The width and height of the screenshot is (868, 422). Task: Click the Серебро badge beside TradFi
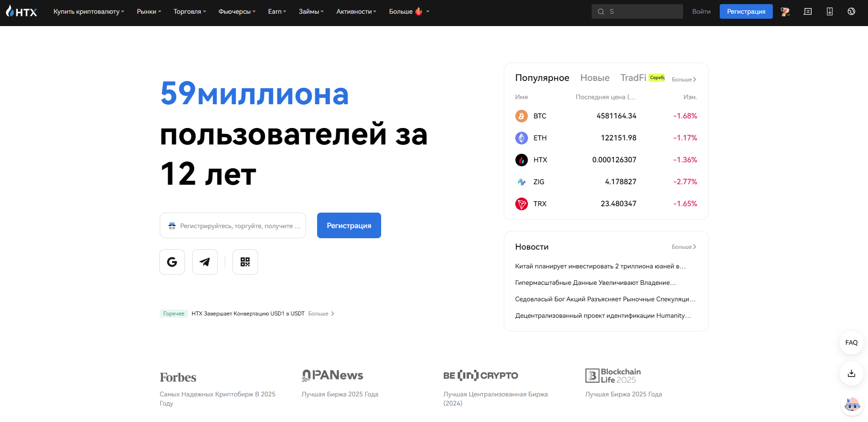point(657,78)
